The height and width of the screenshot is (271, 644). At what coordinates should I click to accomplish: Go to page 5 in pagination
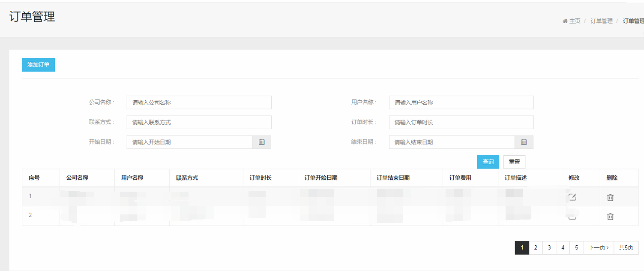coord(576,247)
